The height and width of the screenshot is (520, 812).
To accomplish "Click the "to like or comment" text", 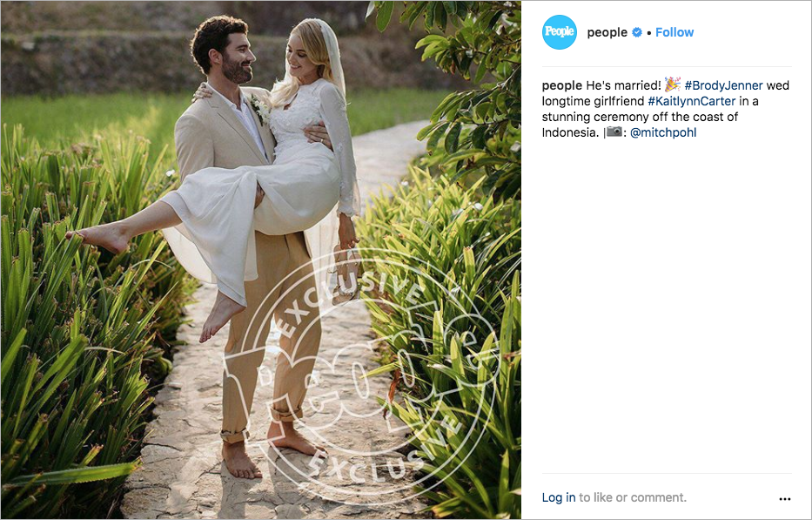I will point(633,497).
